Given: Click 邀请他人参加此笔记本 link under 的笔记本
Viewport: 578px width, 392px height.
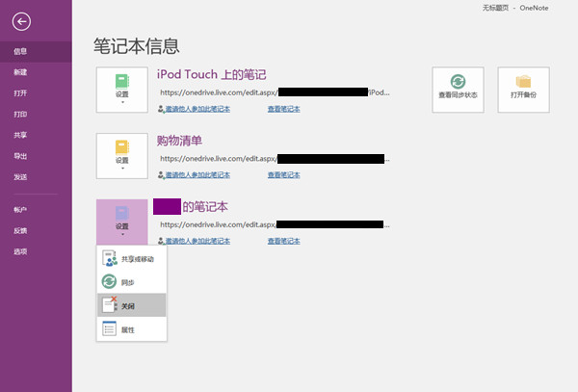Looking at the screenshot, I should point(197,241).
